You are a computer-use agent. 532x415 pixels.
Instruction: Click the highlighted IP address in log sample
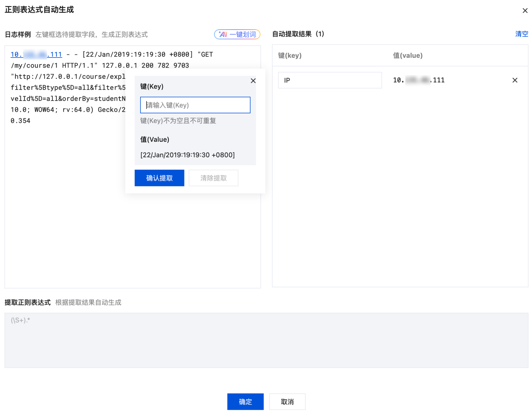tap(36, 54)
